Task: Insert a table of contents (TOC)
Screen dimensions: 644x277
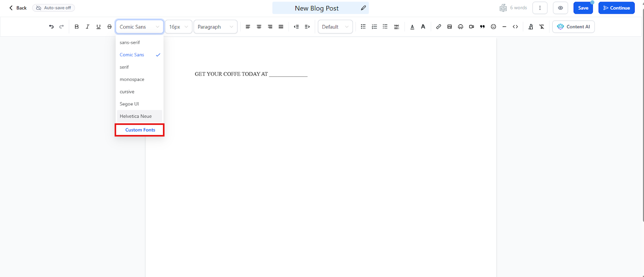Action: 396,27
